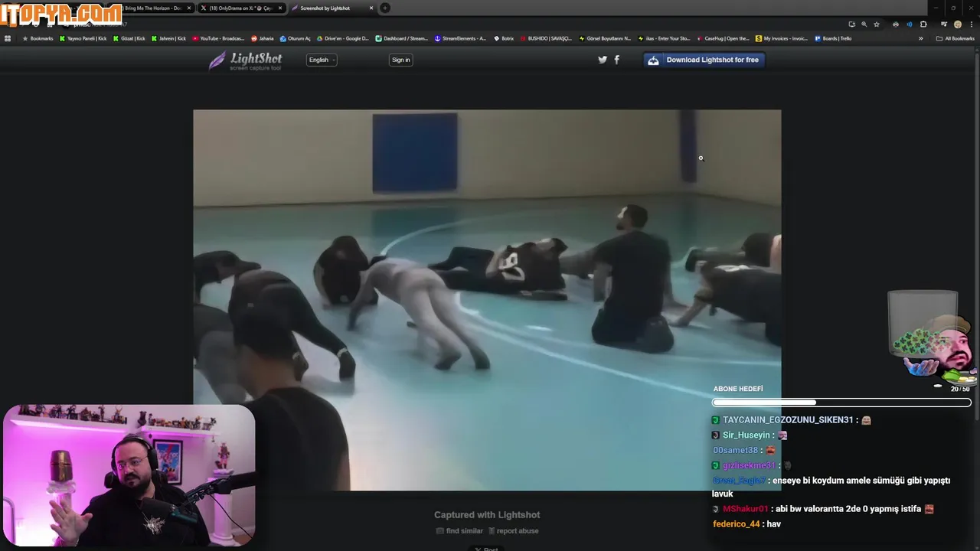Viewport: 980px width, 551px height.
Task: Open the Jahrein | Kick bookmark
Action: click(168, 38)
